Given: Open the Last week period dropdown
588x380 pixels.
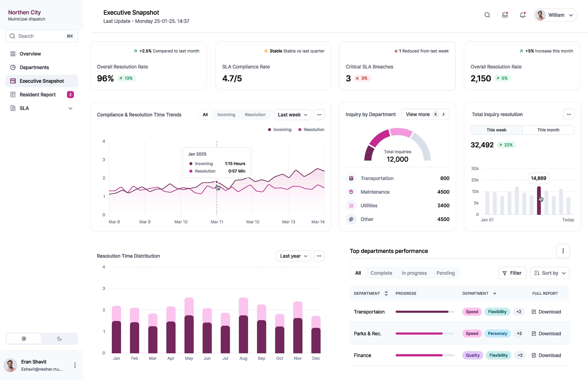Looking at the screenshot, I should 292,115.
